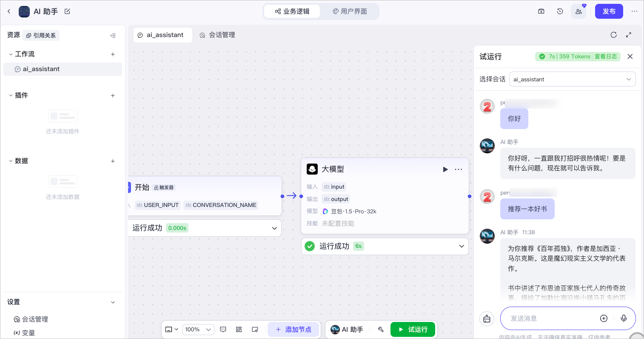Collapse the 工作流 section
The width and height of the screenshot is (644, 339).
[11, 54]
